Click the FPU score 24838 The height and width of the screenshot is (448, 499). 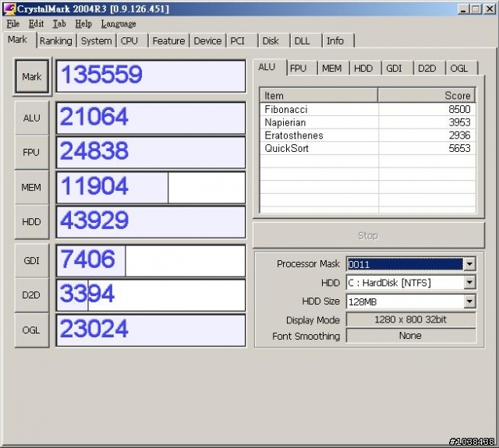coord(150,152)
